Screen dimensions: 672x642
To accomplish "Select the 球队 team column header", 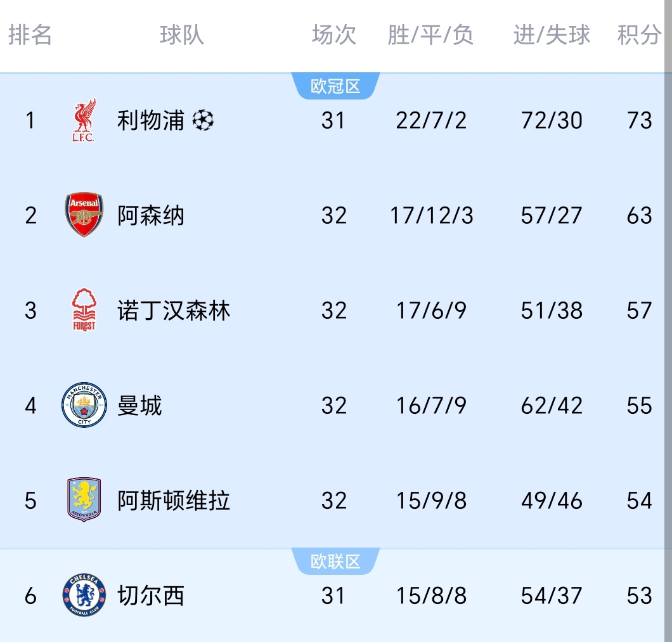I will coord(181,36).
